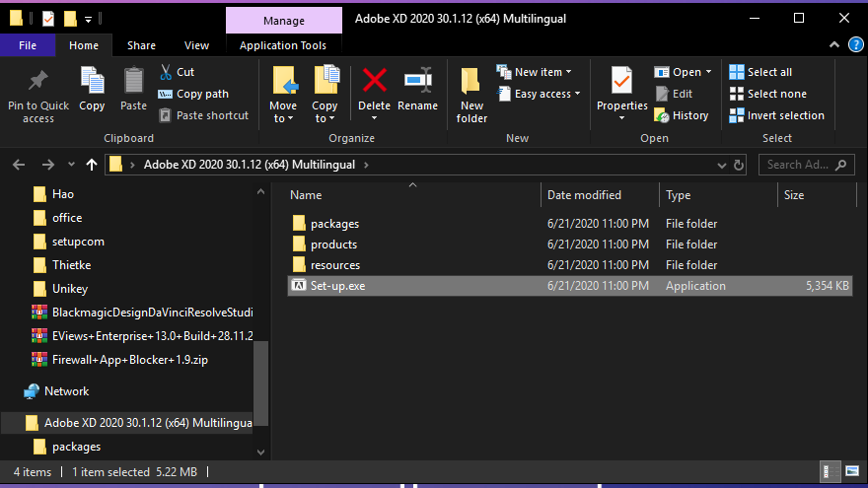Expand the New item dropdown
The width and height of the screenshot is (868, 488).
[x=568, y=72]
